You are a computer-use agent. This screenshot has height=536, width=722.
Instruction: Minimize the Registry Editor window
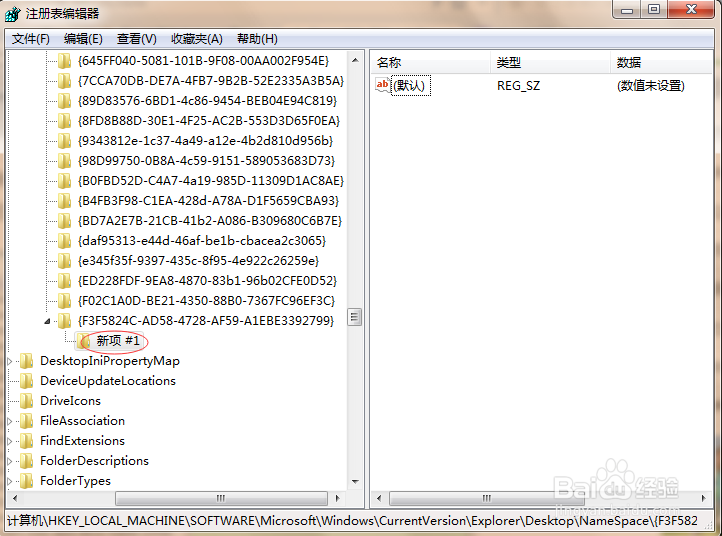click(x=627, y=10)
